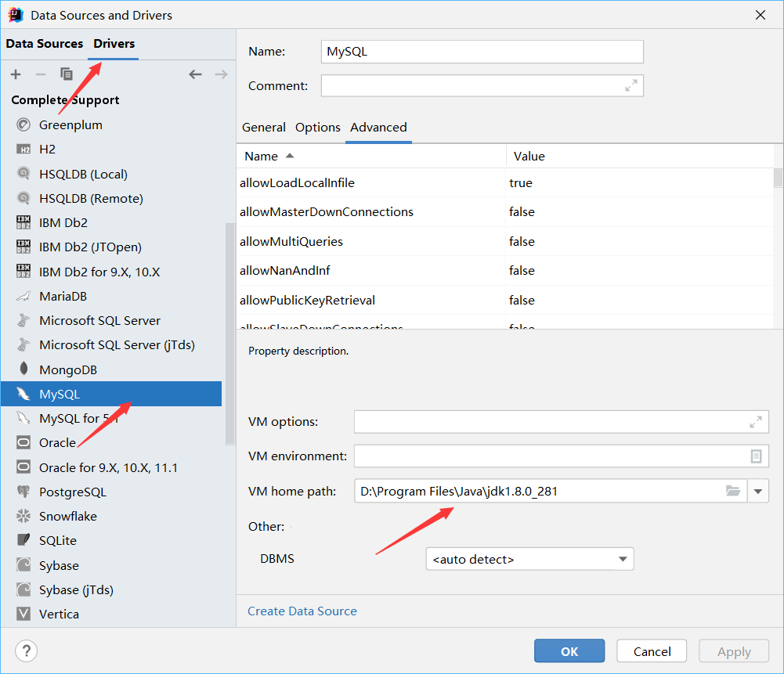
Task: Click the OK button
Action: pos(569,651)
